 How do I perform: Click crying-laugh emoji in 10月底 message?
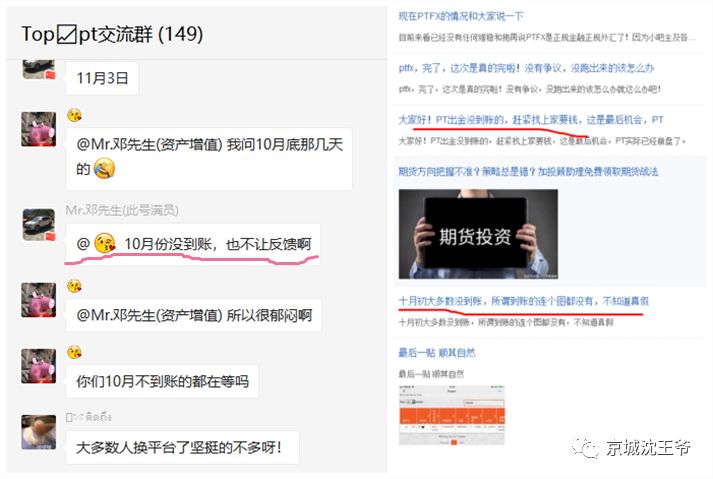(x=104, y=169)
